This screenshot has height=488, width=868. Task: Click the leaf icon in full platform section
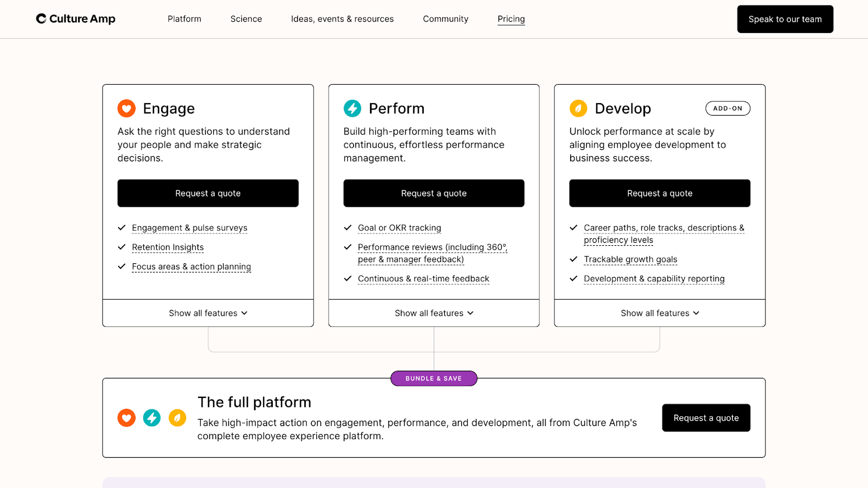pyautogui.click(x=177, y=418)
